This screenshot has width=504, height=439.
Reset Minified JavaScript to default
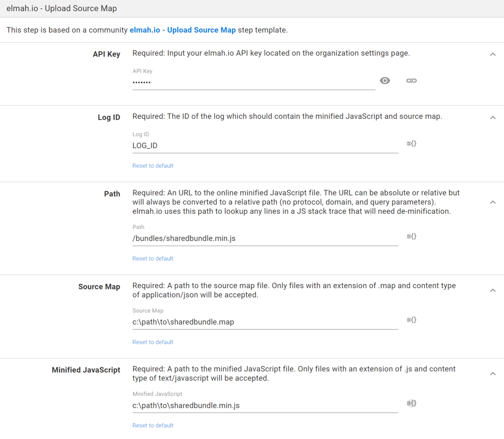click(x=153, y=425)
